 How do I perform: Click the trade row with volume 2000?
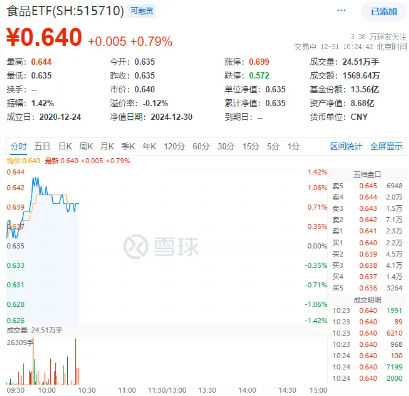tap(367, 378)
